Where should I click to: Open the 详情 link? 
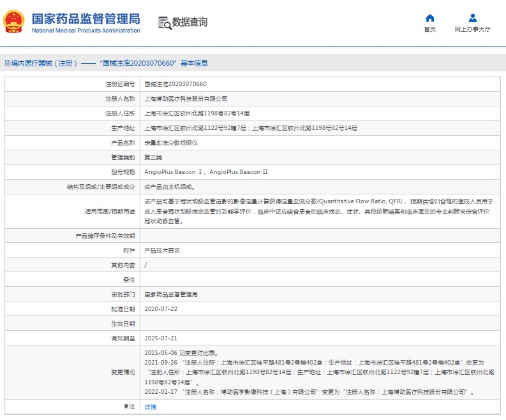tap(150, 407)
